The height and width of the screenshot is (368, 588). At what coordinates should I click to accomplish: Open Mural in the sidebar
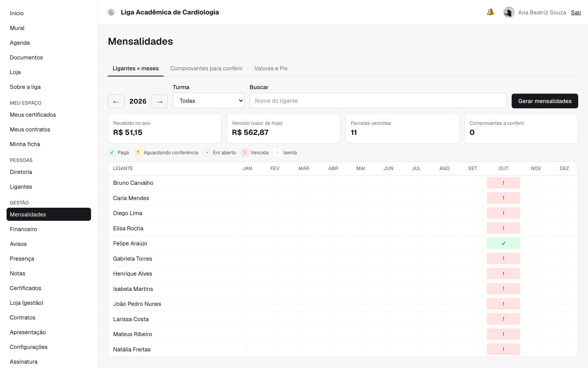(49, 28)
